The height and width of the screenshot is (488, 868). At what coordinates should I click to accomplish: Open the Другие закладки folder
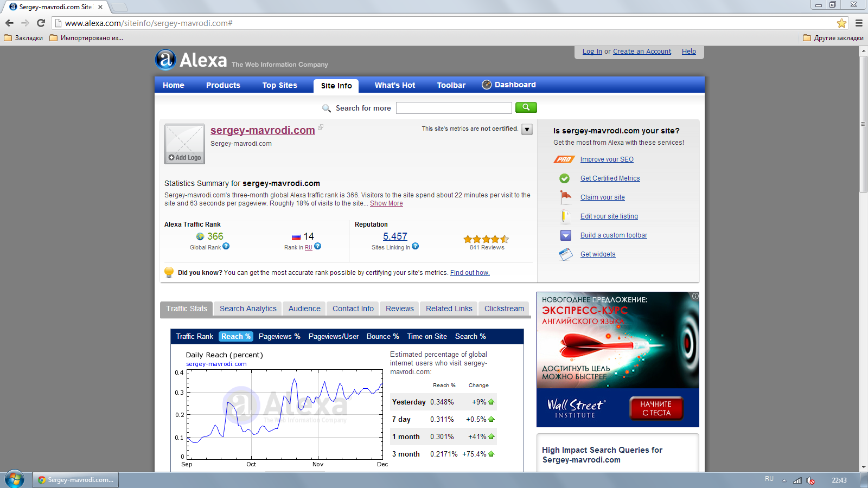(833, 38)
